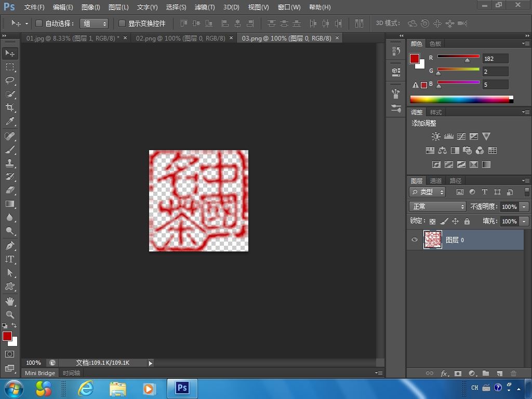The image size is (532, 399).
Task: Click the Color Balance adjustment icon
Action: [443, 150]
